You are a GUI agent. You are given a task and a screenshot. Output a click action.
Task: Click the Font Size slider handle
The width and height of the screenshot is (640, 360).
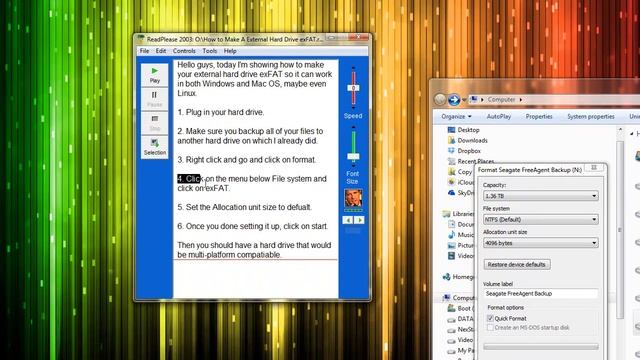tap(353, 156)
